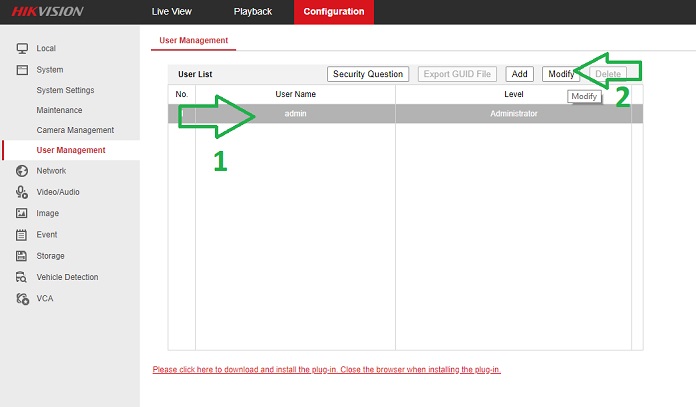The height and width of the screenshot is (407, 696).
Task: Click the Video/Audio microphone icon
Action: pyautogui.click(x=22, y=192)
